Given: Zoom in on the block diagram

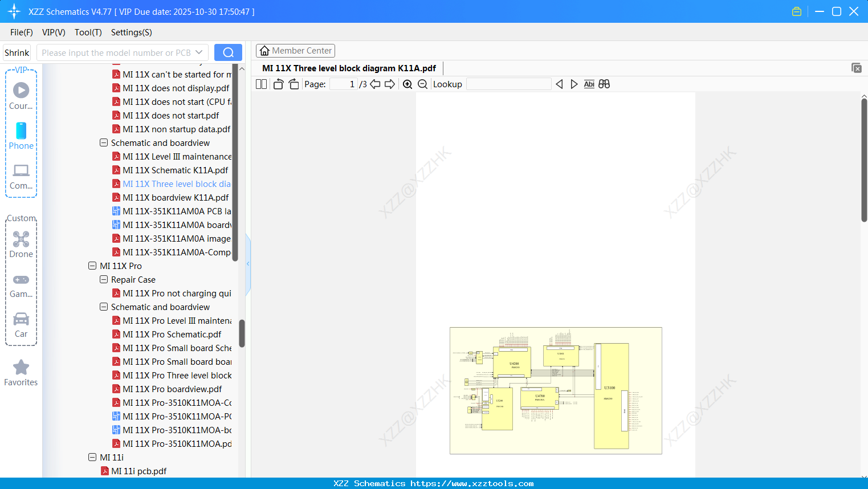Looking at the screenshot, I should [407, 84].
